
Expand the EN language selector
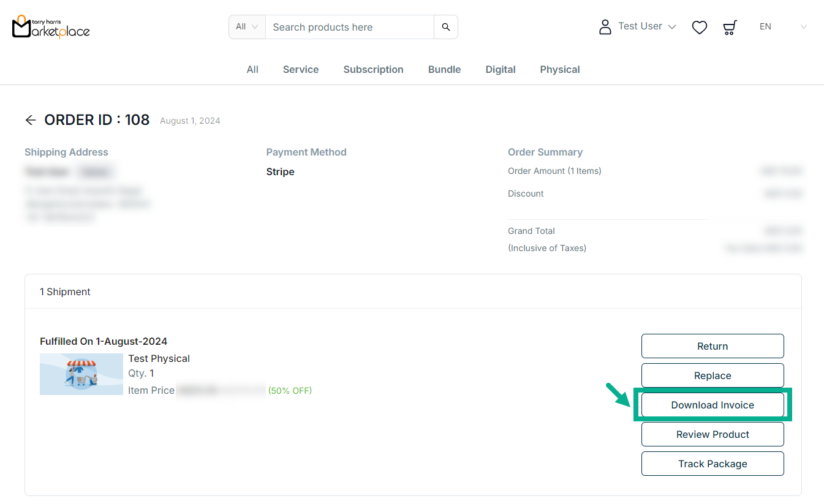(x=782, y=27)
